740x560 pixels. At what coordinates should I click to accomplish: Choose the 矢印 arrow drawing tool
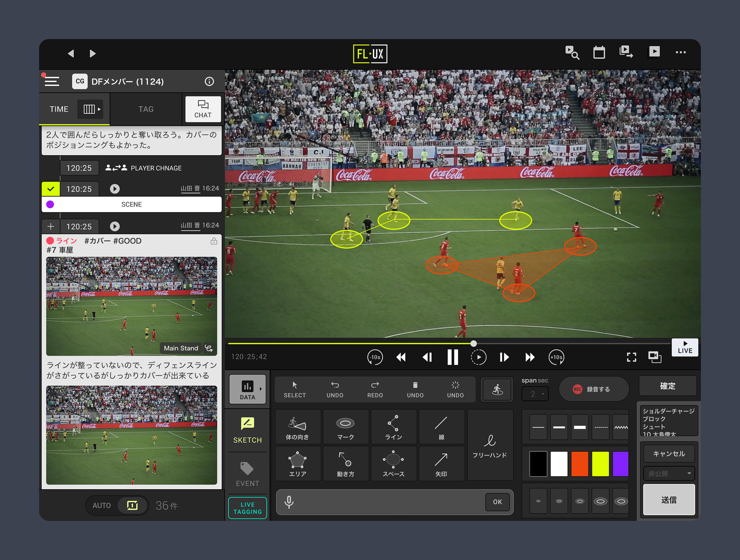[x=441, y=464]
